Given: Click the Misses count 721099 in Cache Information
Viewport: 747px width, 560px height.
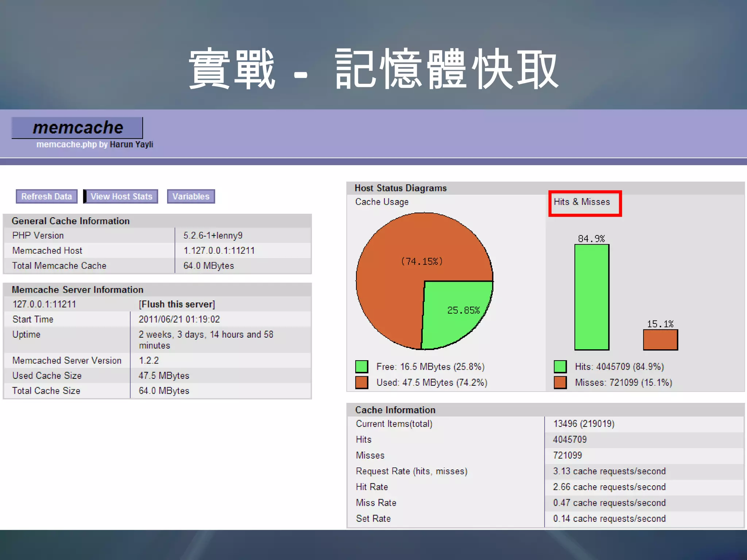Looking at the screenshot, I should [x=568, y=455].
